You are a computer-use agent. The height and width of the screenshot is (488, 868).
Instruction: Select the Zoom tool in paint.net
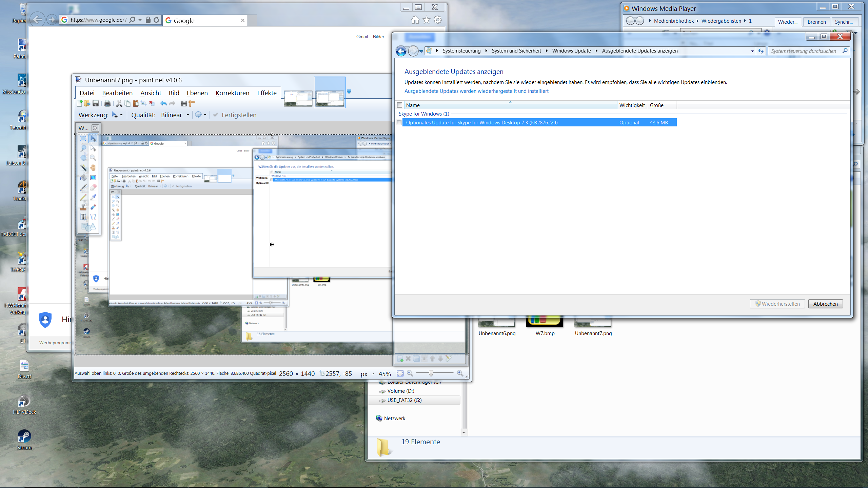[93, 158]
